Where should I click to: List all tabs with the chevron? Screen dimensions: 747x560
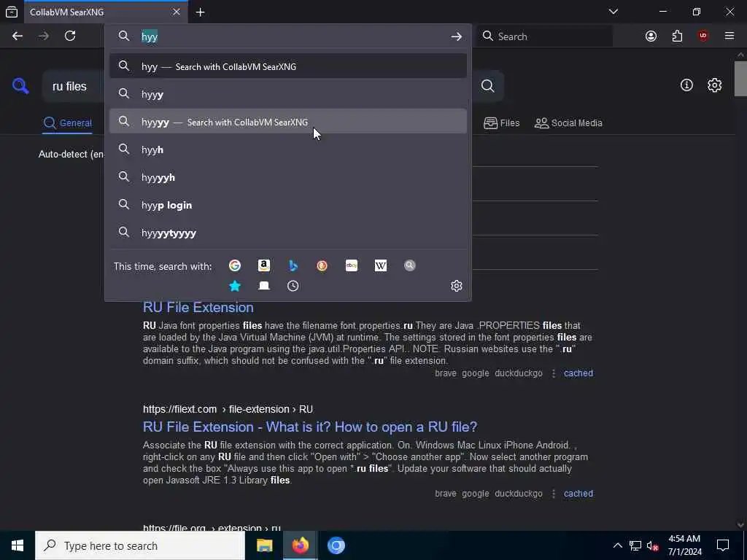613,12
